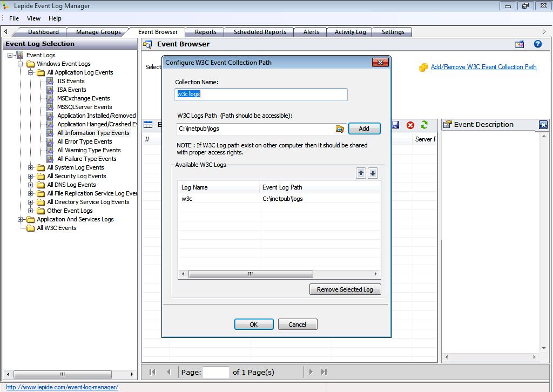
Task: Click the All W3C Events folder icon
Action: point(31,228)
